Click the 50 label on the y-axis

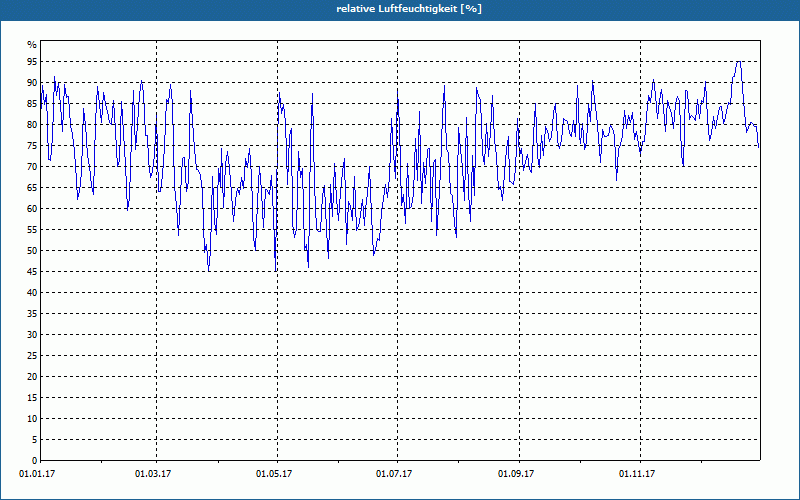(x=31, y=251)
